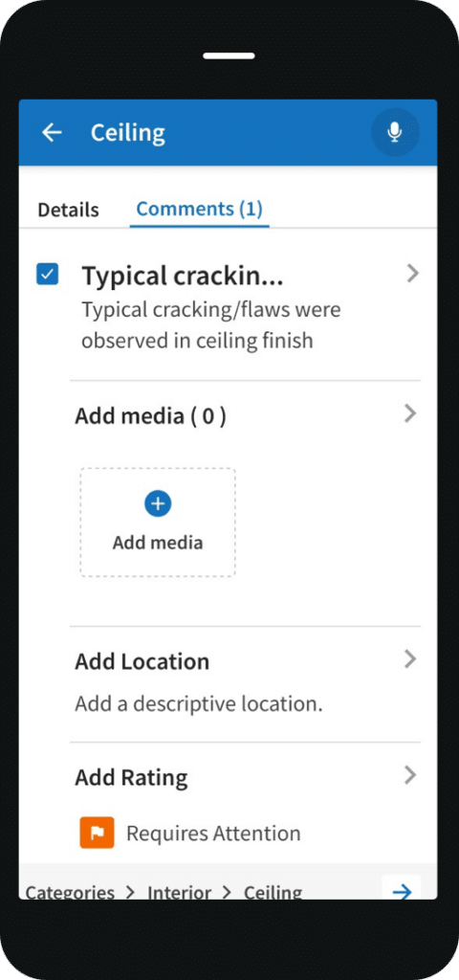This screenshot has width=459, height=980.
Task: Tap the blue plus icon to add media
Action: tap(158, 503)
